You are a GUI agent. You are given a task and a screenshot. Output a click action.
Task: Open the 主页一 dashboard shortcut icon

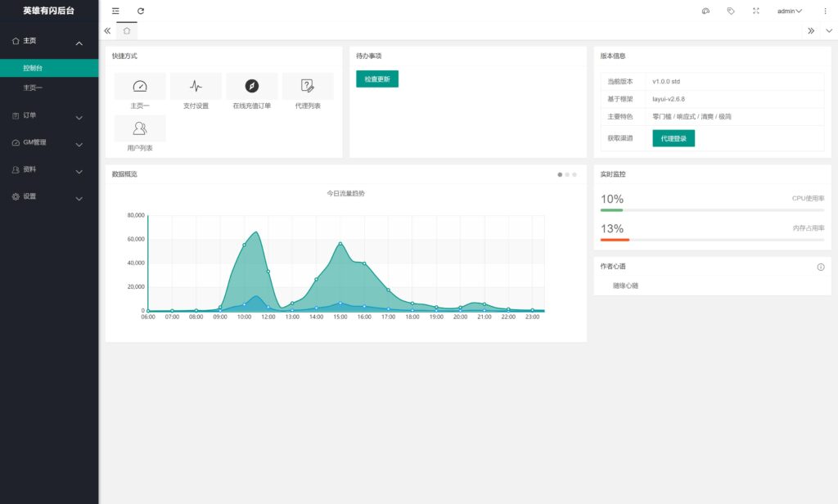140,86
